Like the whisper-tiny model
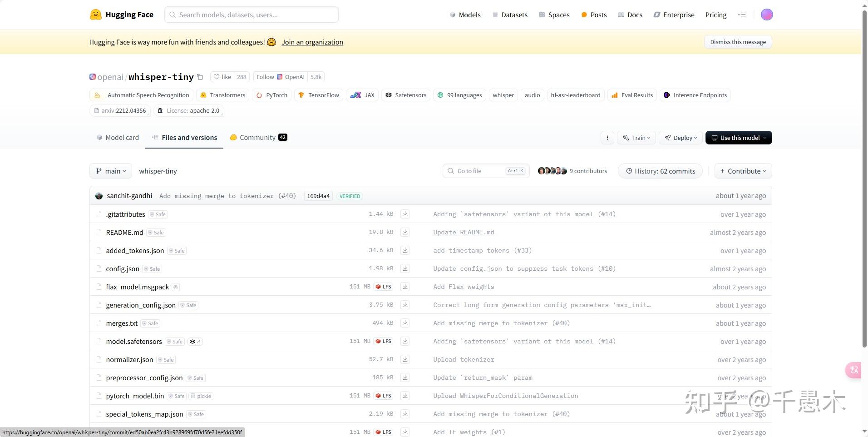Viewport: 868px width, 437px height. (222, 77)
